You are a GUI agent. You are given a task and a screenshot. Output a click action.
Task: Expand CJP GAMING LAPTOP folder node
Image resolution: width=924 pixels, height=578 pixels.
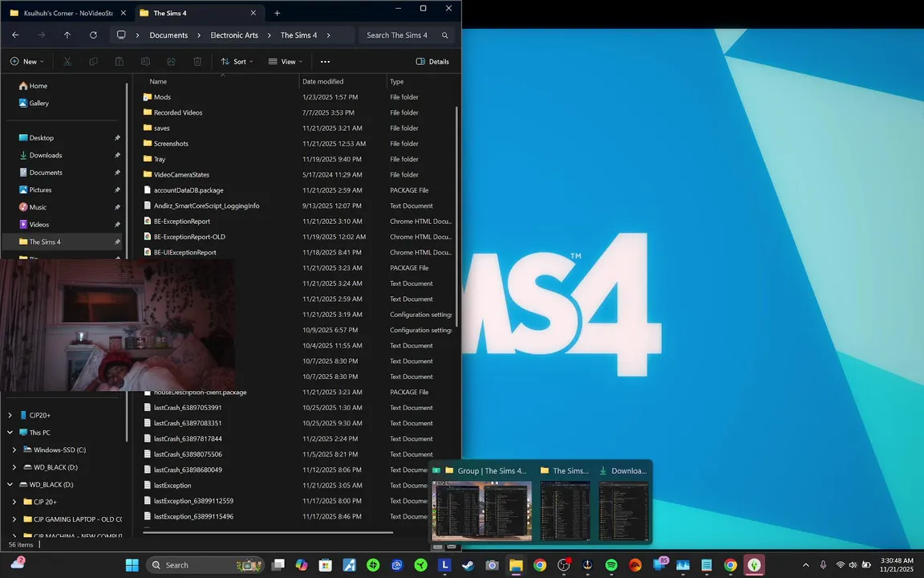tap(14, 519)
